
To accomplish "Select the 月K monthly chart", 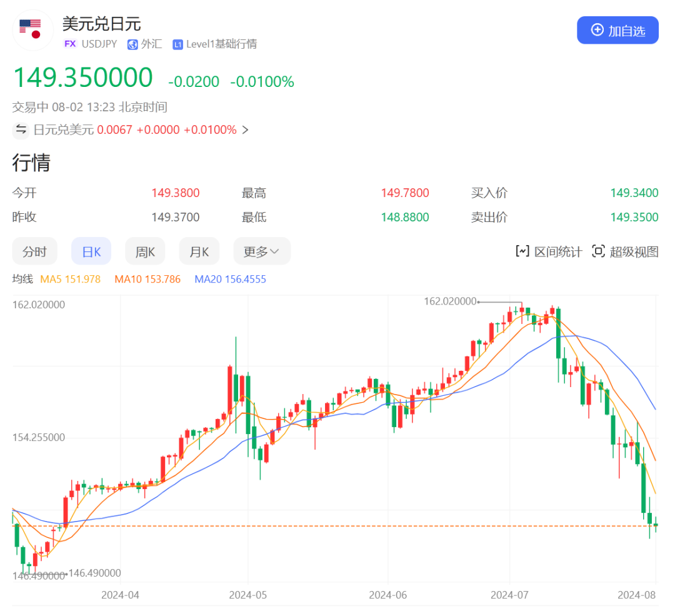I will click(x=199, y=251).
